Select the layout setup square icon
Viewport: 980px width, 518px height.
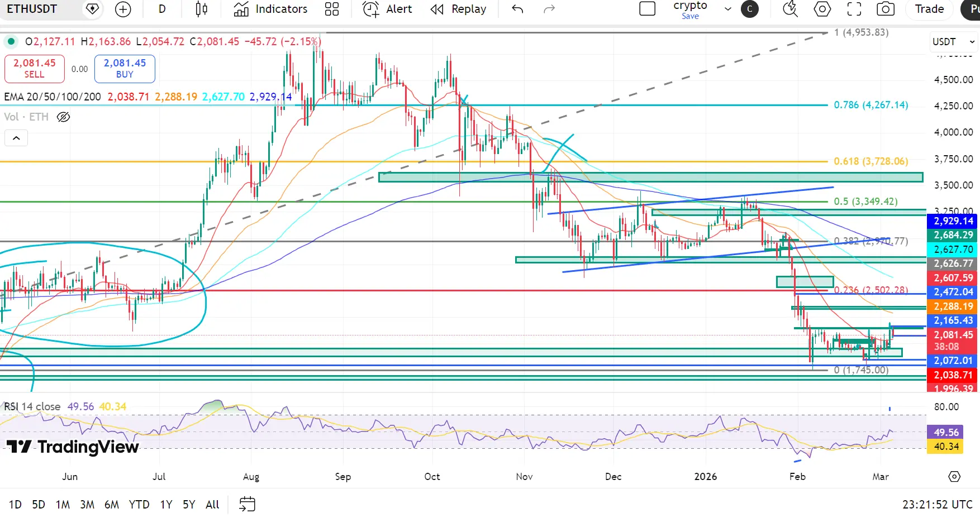(647, 9)
